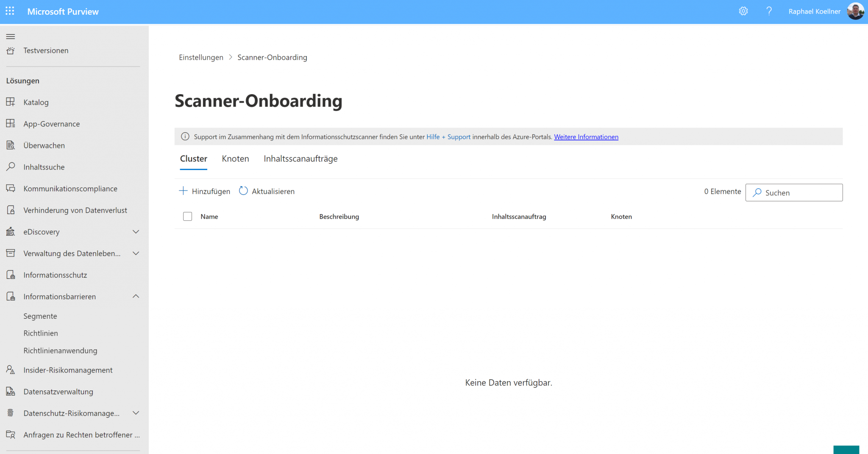Switch to the Knoten tab
This screenshot has height=454, width=868.
(x=235, y=159)
